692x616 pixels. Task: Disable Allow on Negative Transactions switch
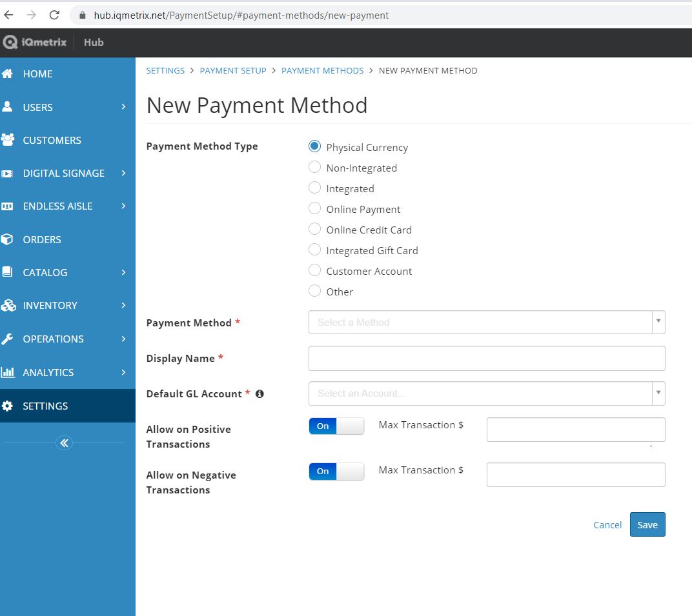pyautogui.click(x=336, y=472)
